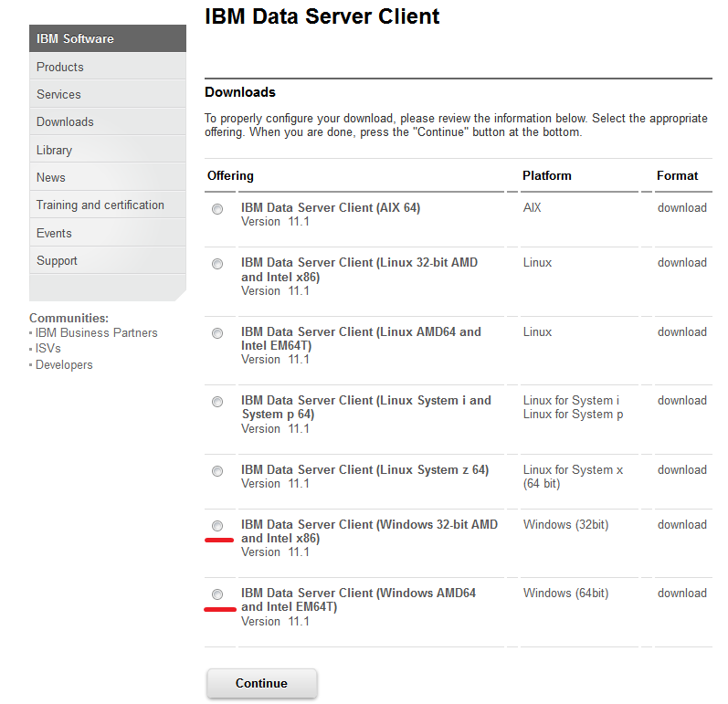The image size is (728, 704).
Task: Click the AIX platform cell
Action: pos(533,207)
